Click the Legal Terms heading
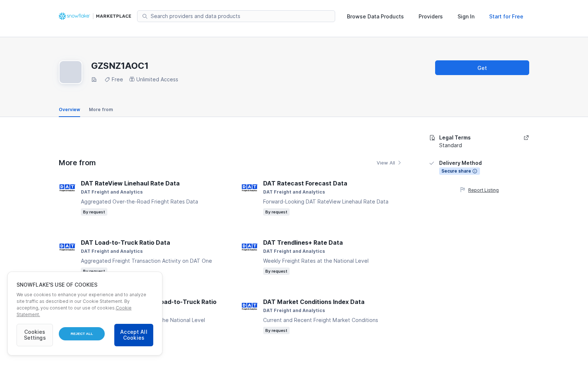588x368 pixels. click(x=455, y=138)
